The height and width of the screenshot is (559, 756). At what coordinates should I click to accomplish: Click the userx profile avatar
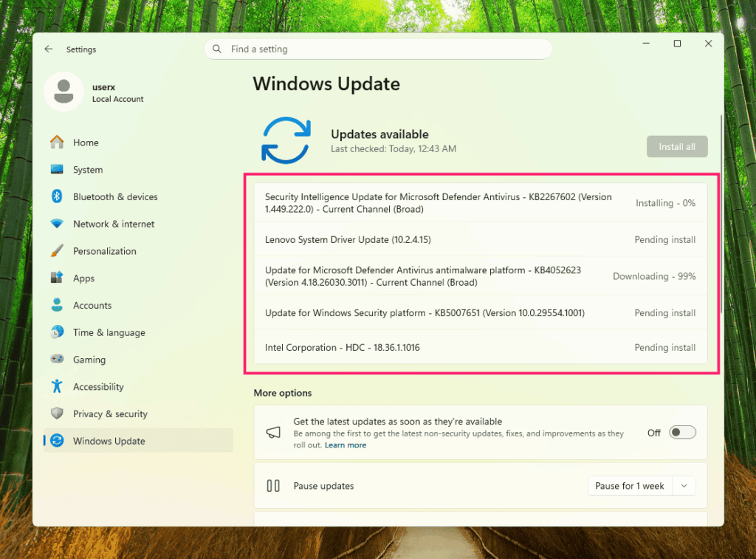click(63, 92)
